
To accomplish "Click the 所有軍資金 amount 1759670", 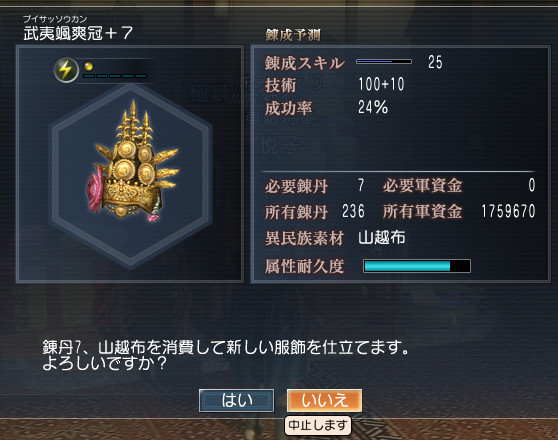I will pyautogui.click(x=508, y=211).
